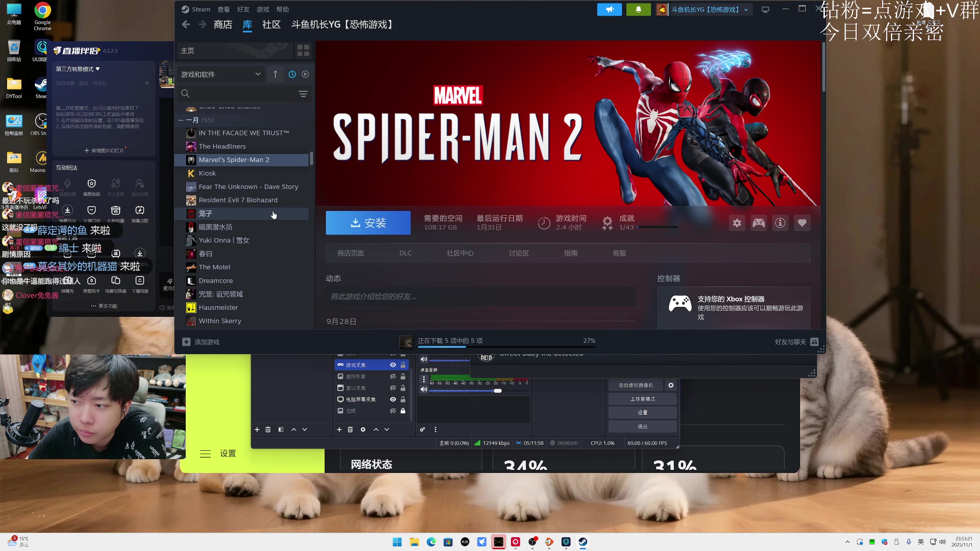Adjust the desktop audio volume slider
Viewport: 980px width, 551px height.
(497, 391)
